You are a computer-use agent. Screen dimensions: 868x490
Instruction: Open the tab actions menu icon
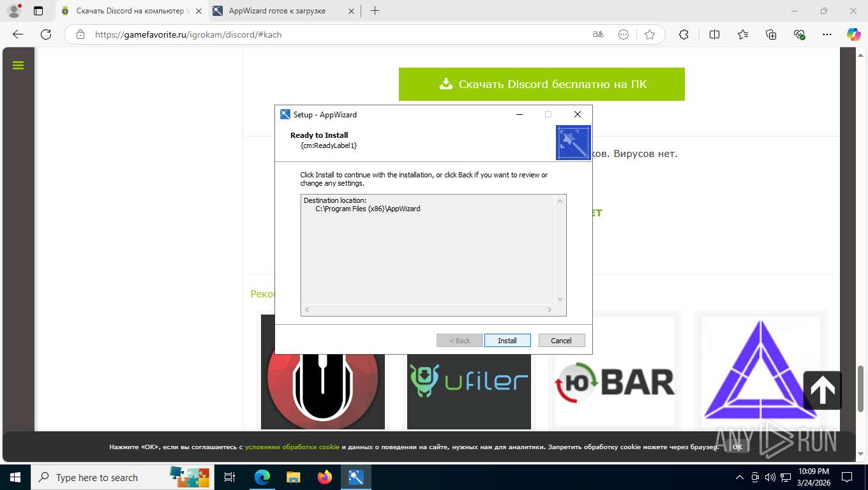(x=38, y=11)
